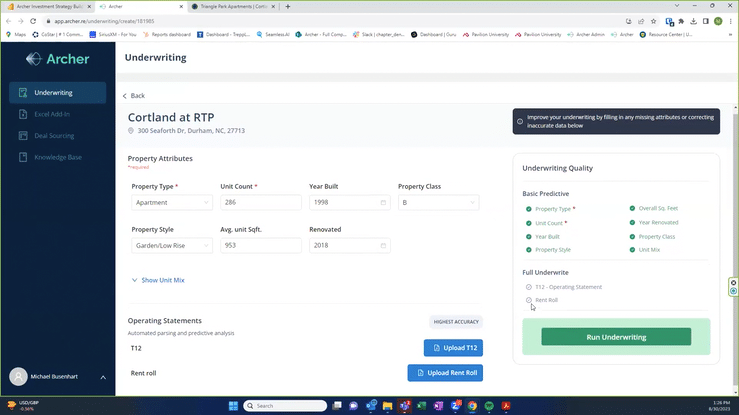Open Zoom from taskbar
Screen dimensions: 739x415
pos(455,406)
